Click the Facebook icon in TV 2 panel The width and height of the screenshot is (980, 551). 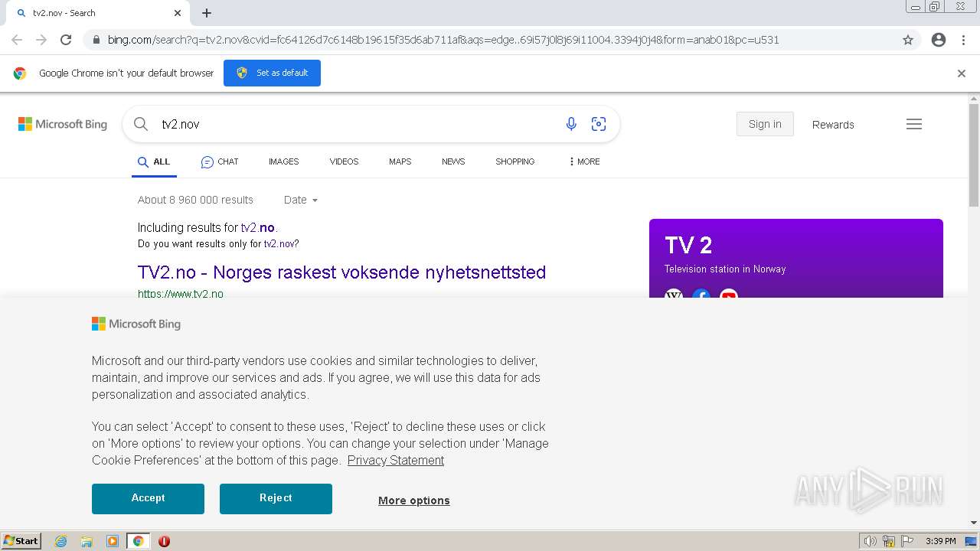tap(701, 295)
